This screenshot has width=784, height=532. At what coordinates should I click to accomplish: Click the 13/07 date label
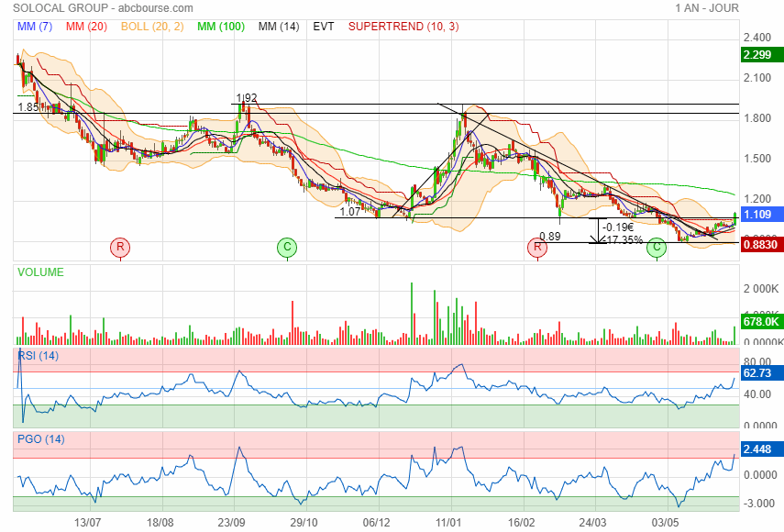tap(87, 523)
